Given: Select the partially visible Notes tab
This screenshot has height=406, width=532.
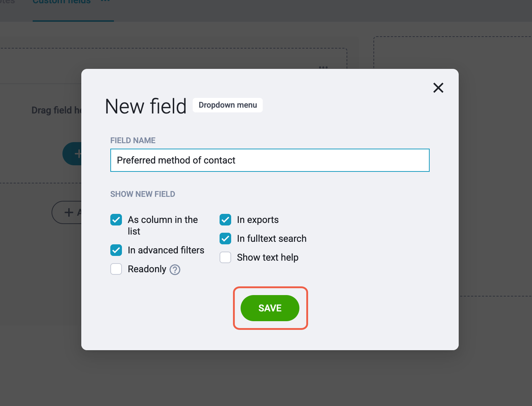Looking at the screenshot, I should (x=7, y=2).
